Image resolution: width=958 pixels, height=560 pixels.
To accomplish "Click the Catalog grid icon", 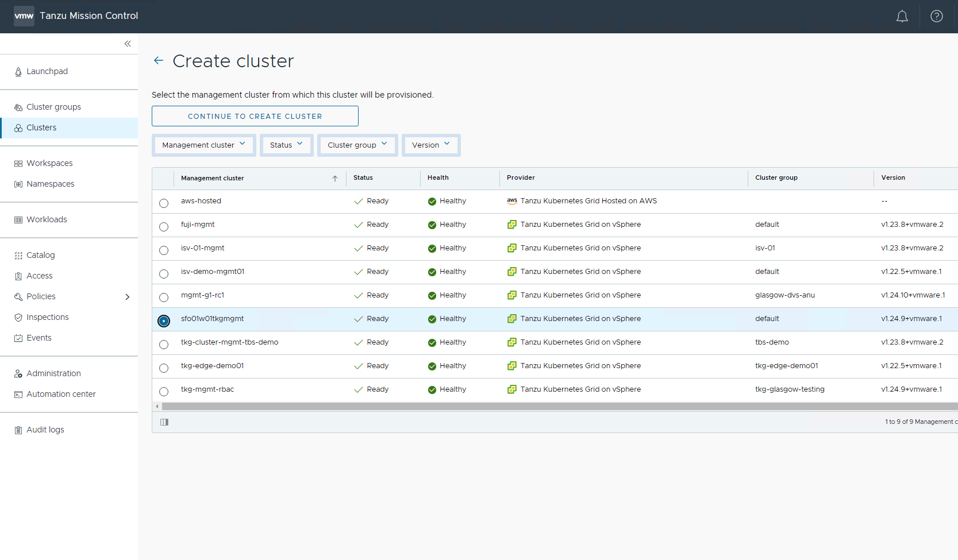I will 18,256.
